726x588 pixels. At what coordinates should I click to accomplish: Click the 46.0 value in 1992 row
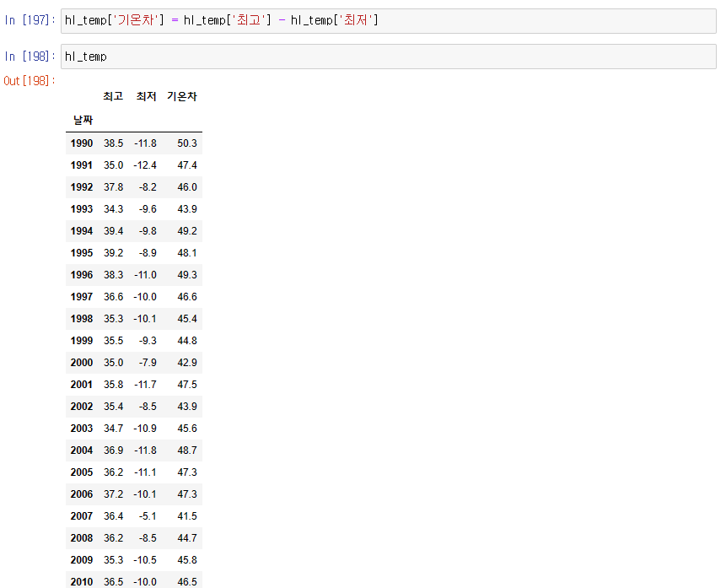coord(187,187)
